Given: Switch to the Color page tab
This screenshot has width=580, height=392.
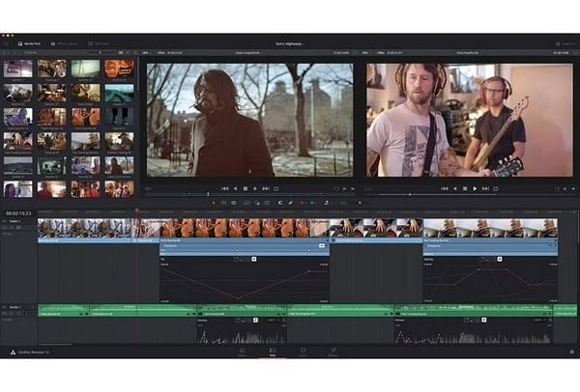Looking at the screenshot, I should pos(303,352).
